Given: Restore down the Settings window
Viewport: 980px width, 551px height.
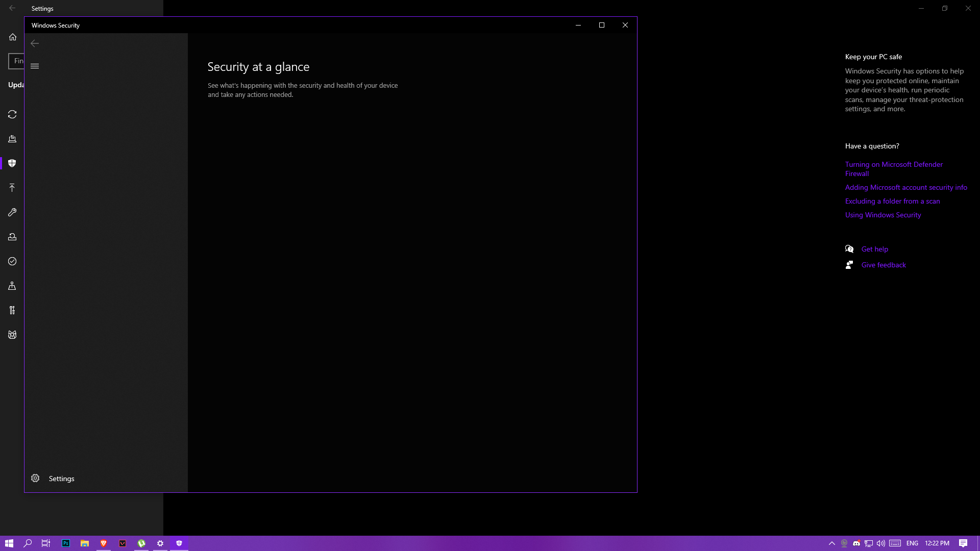Looking at the screenshot, I should click(945, 8).
